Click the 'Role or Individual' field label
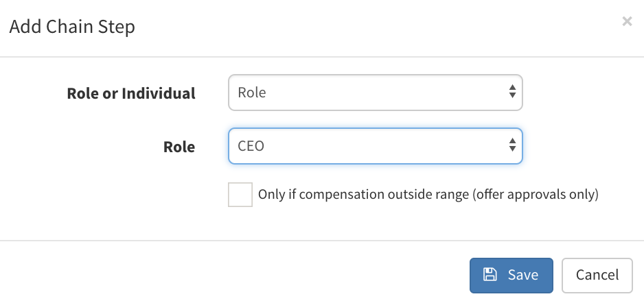This screenshot has width=644, height=303. tap(131, 93)
